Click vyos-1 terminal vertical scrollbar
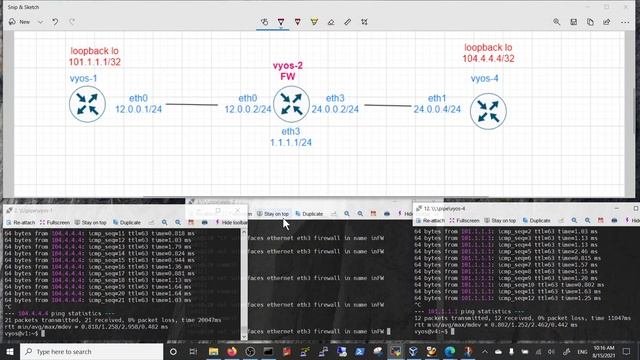This screenshot has width=640, height=360. point(244,284)
